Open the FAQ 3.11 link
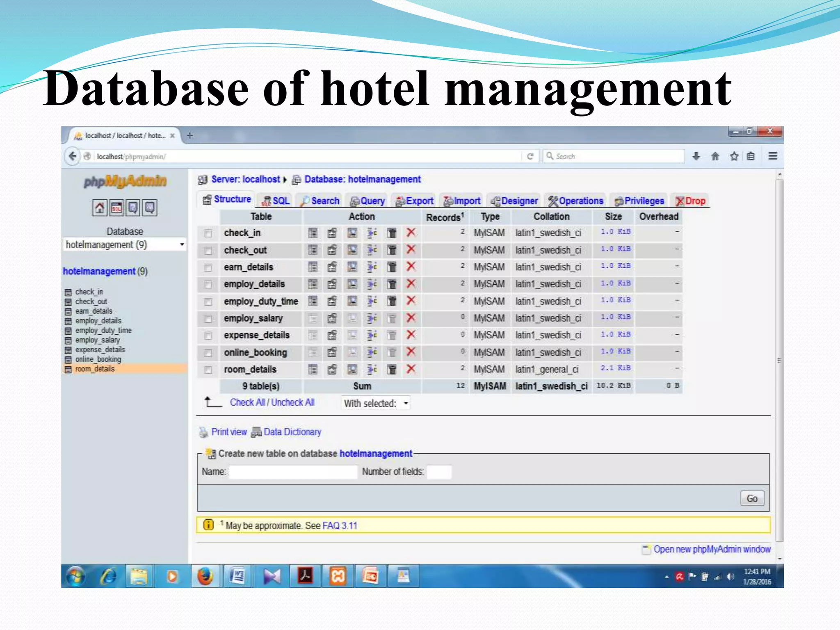 tap(340, 526)
